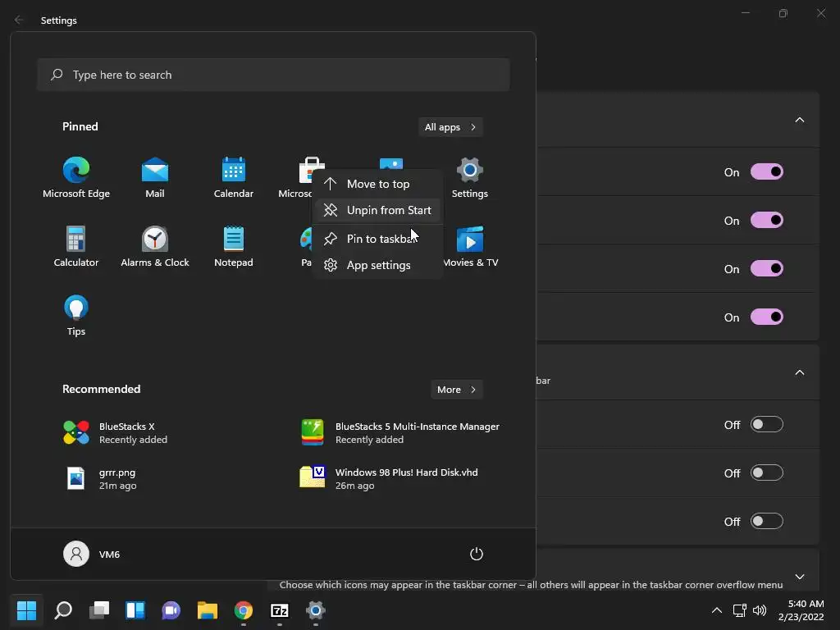This screenshot has width=840, height=630.
Task: Open taskbar Search magnifier
Action: [x=63, y=610]
